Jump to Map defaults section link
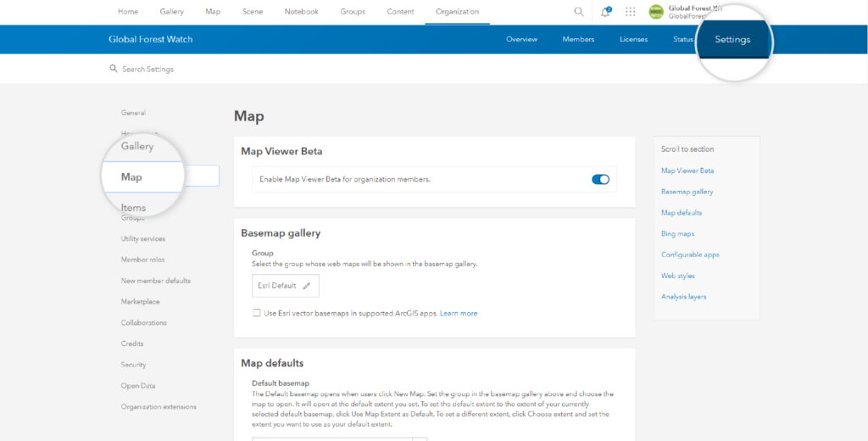868x441 pixels. (682, 213)
